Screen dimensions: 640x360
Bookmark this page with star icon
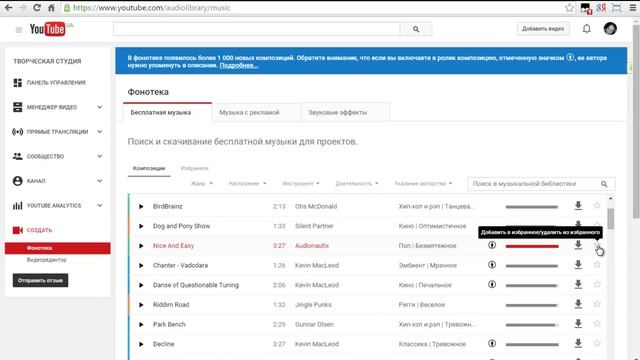point(569,7)
